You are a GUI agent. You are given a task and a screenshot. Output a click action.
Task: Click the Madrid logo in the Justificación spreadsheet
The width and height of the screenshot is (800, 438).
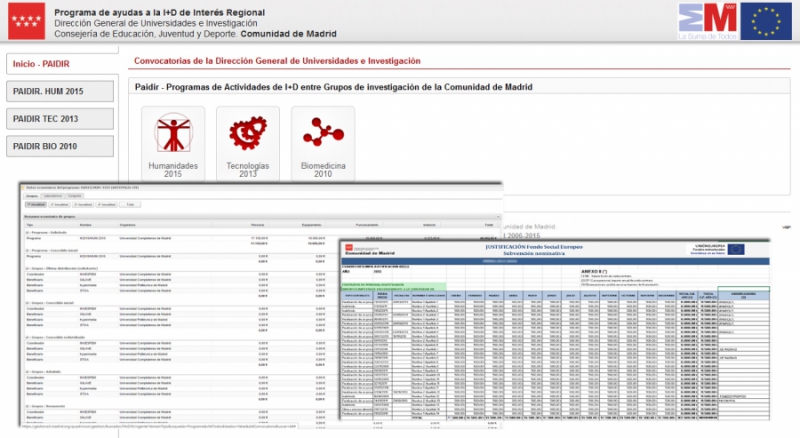pyautogui.click(x=349, y=248)
